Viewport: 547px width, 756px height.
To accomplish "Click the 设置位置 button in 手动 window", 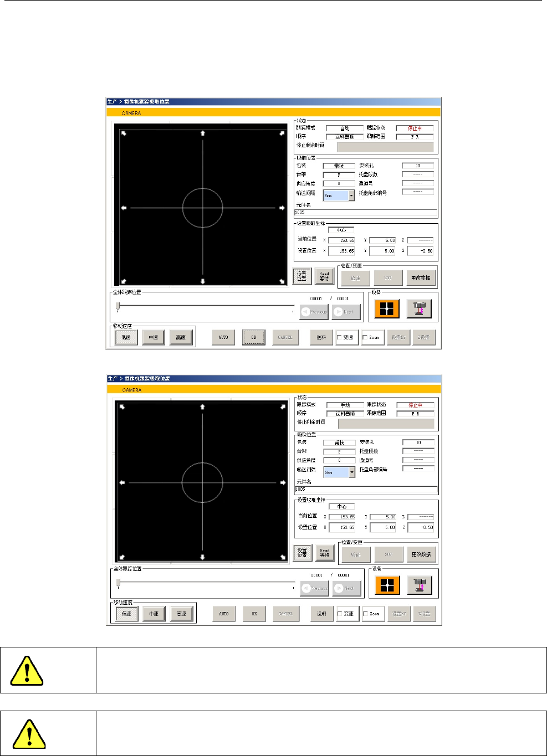I will (302, 553).
